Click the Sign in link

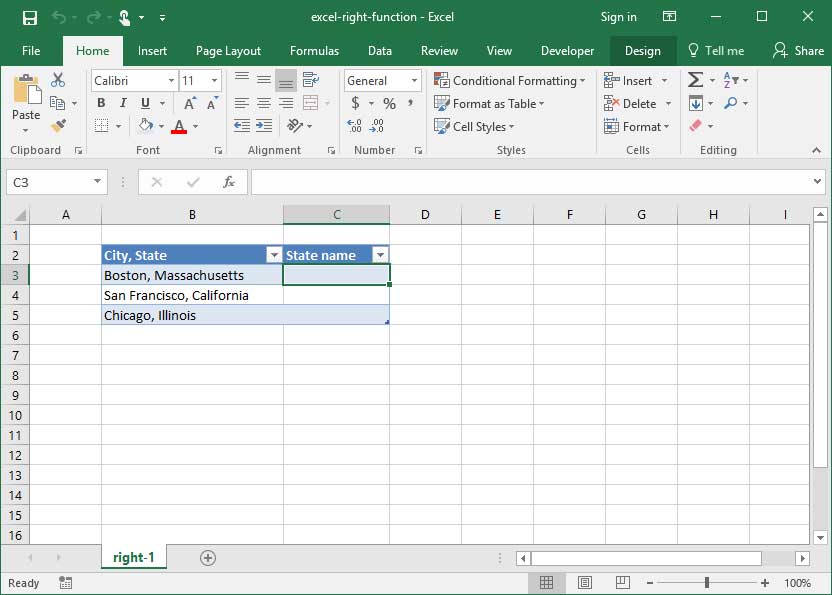click(x=618, y=16)
